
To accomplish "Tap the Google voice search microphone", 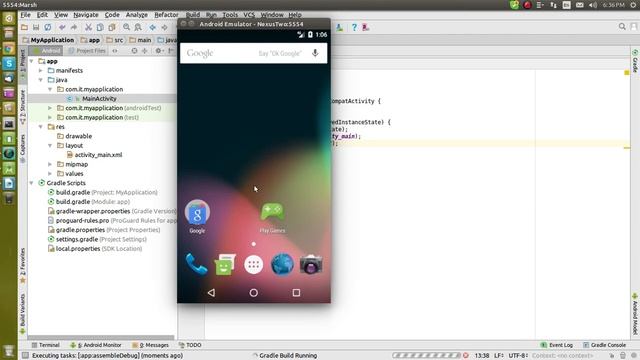I will pos(315,53).
